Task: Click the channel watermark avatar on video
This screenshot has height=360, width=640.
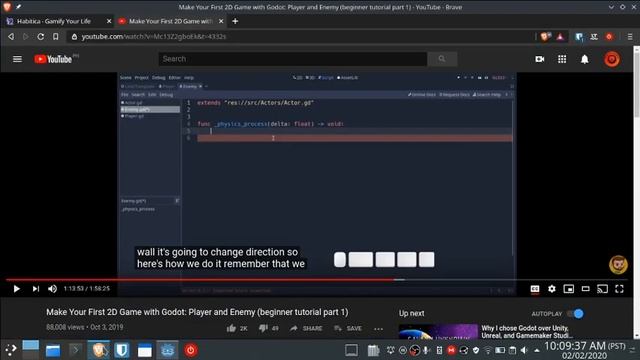Action: (x=618, y=264)
